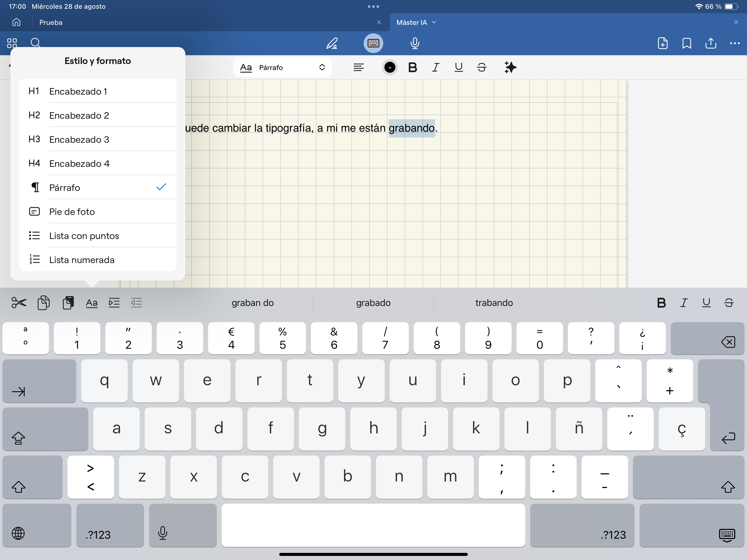Open the share export icon
The width and height of the screenshot is (747, 560).
tap(711, 43)
